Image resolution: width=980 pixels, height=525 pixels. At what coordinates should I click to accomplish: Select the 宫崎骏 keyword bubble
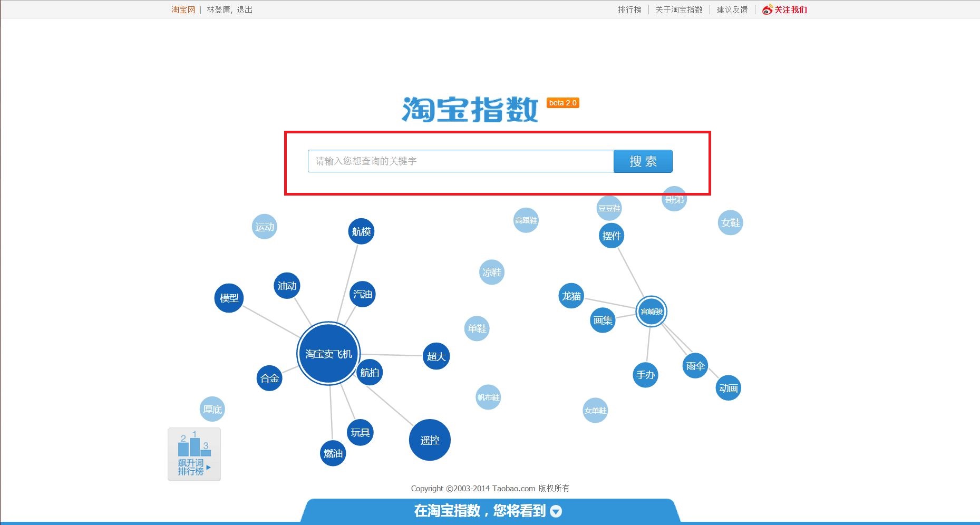click(651, 312)
